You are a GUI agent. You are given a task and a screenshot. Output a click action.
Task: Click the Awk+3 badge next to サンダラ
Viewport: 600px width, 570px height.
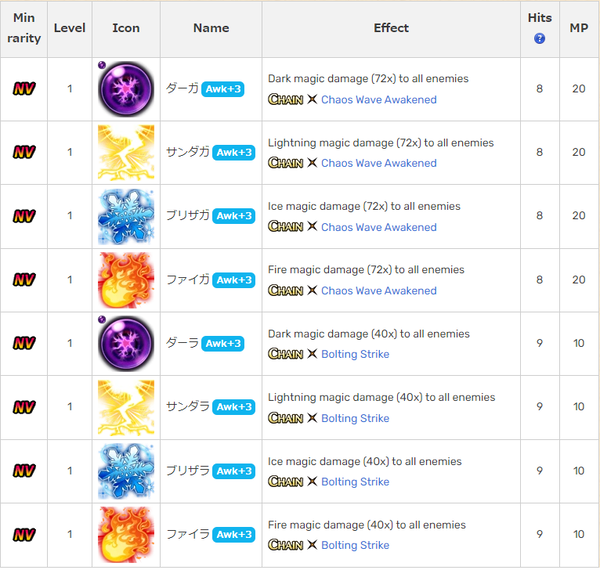pos(234,407)
